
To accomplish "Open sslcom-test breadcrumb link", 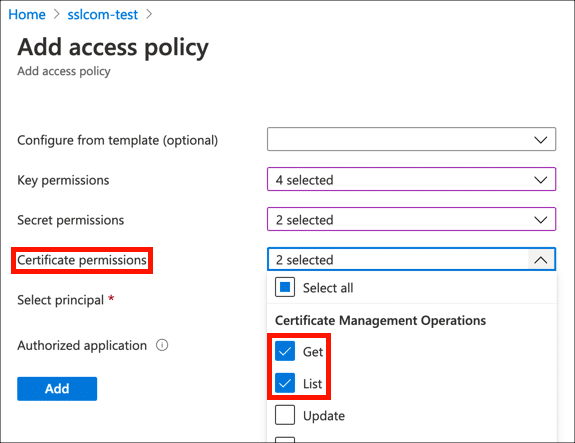I will click(103, 15).
